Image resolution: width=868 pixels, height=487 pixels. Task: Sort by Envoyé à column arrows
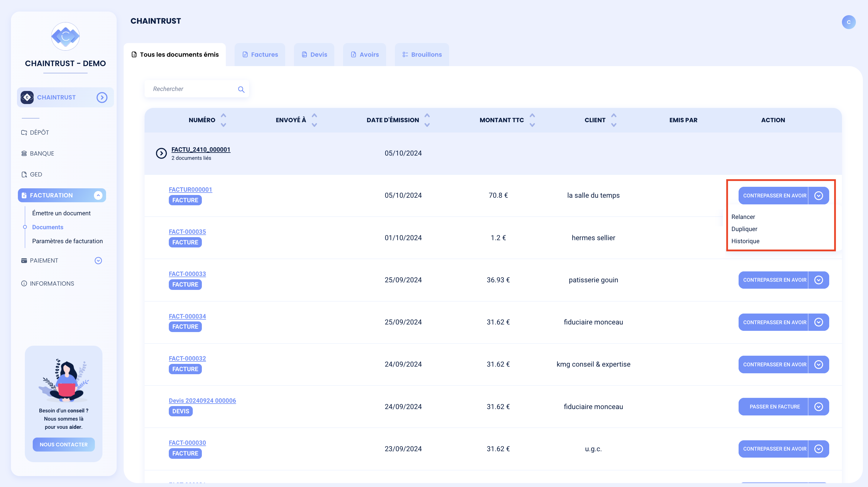[314, 120]
